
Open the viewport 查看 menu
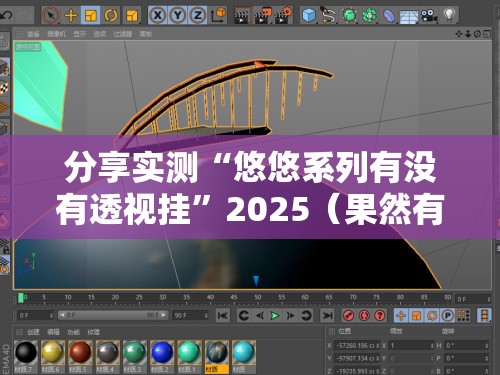33,34
